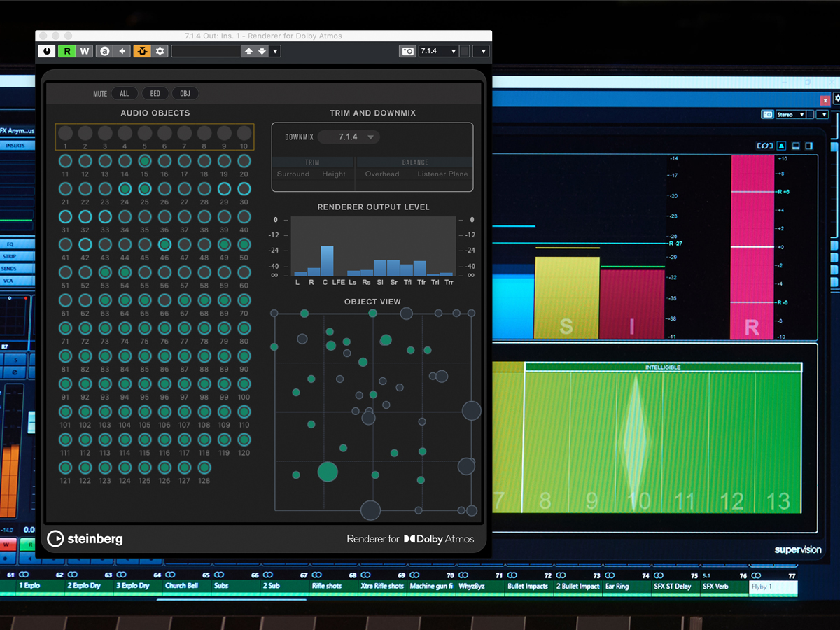Toggle audio object 128
The height and width of the screenshot is (630, 840).
tap(204, 468)
